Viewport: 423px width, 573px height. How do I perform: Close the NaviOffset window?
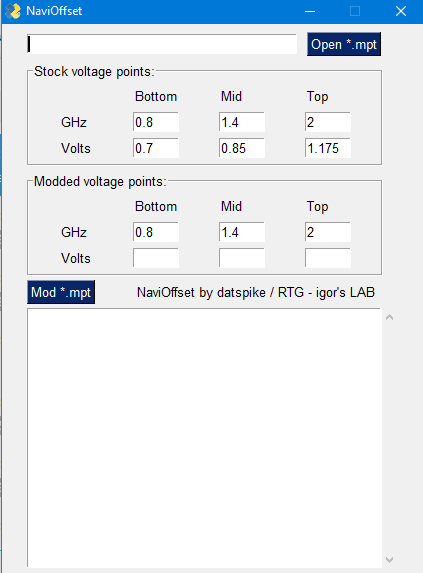[x=401, y=11]
